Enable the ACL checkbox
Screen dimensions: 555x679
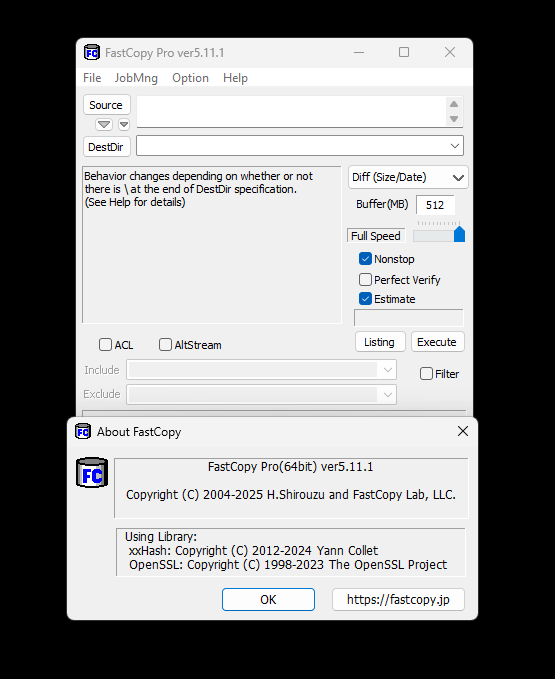coord(105,345)
